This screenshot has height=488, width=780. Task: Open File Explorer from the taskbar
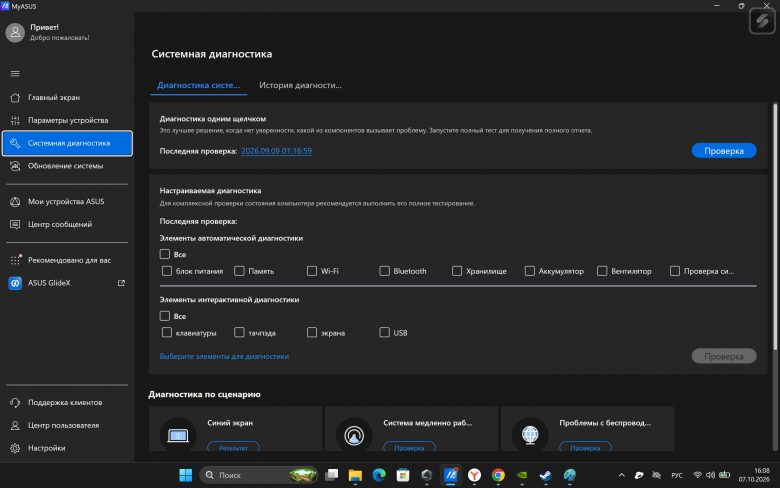click(355, 476)
